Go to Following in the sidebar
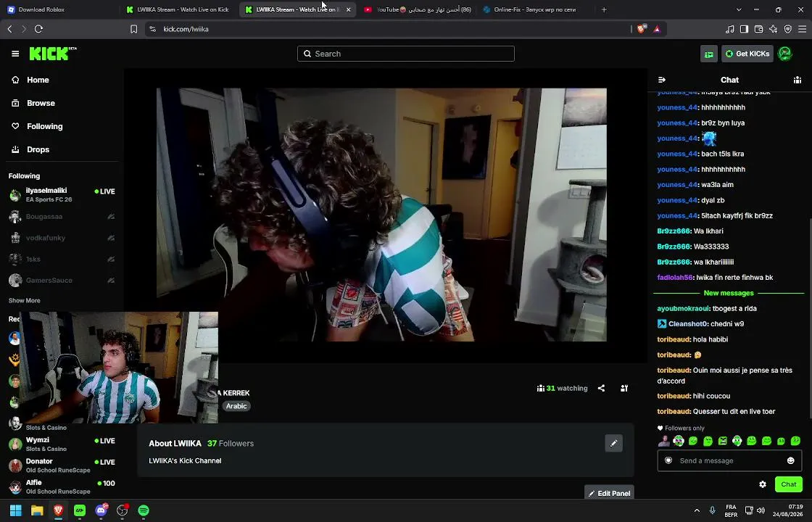Image resolution: width=812 pixels, height=522 pixels. 44,126
